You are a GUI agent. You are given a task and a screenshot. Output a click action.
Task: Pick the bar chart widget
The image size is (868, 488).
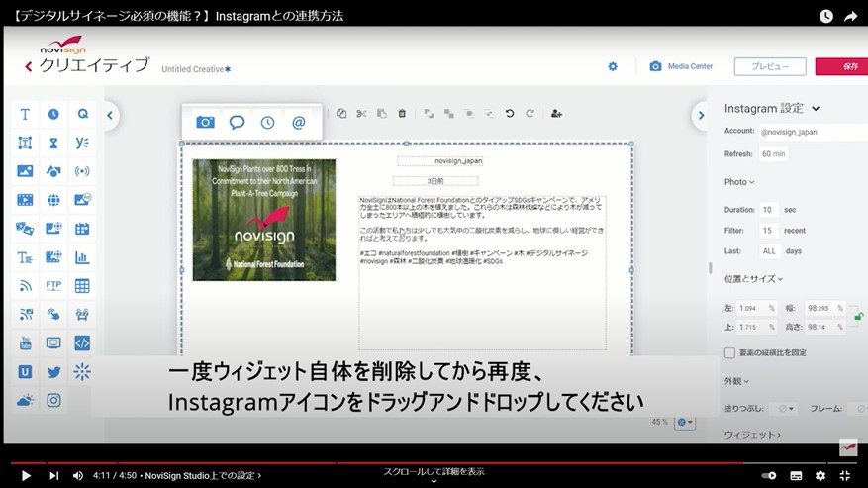[82, 257]
